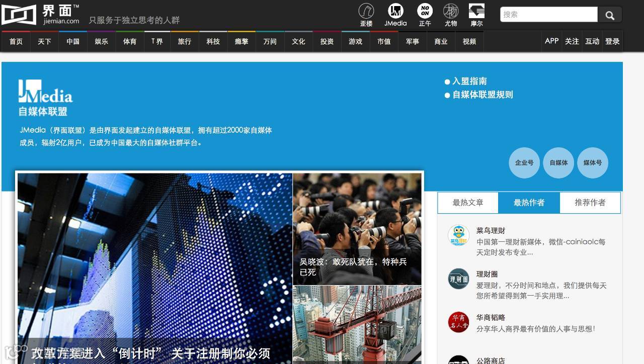Click the 互动 link in the header

pyautogui.click(x=592, y=41)
